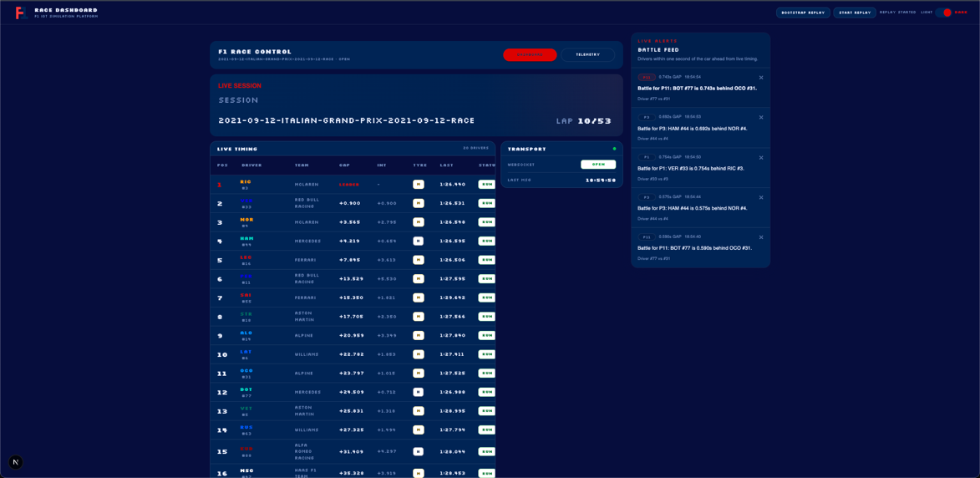The image size is (980, 478).
Task: Click the POS column header
Action: [222, 165]
